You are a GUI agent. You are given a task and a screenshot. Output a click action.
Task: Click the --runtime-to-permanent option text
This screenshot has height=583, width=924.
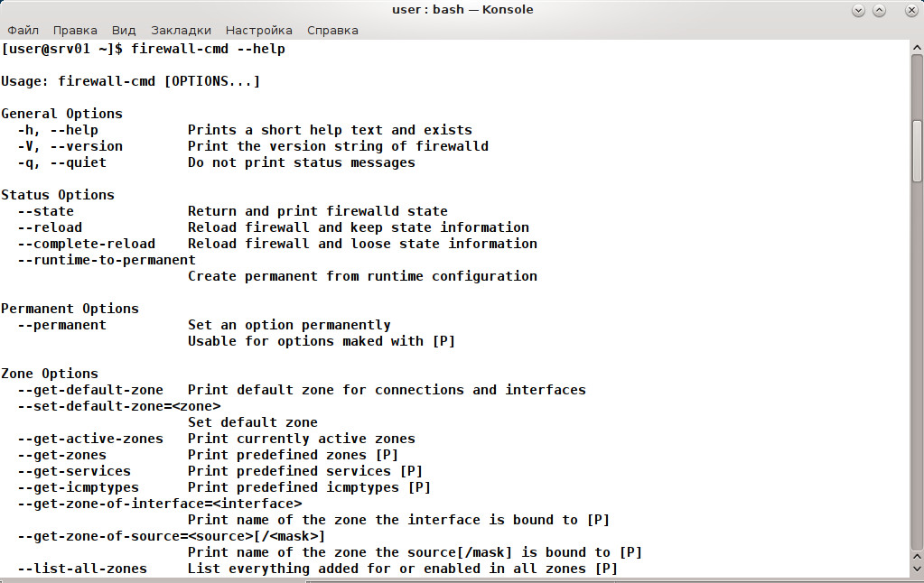106,260
